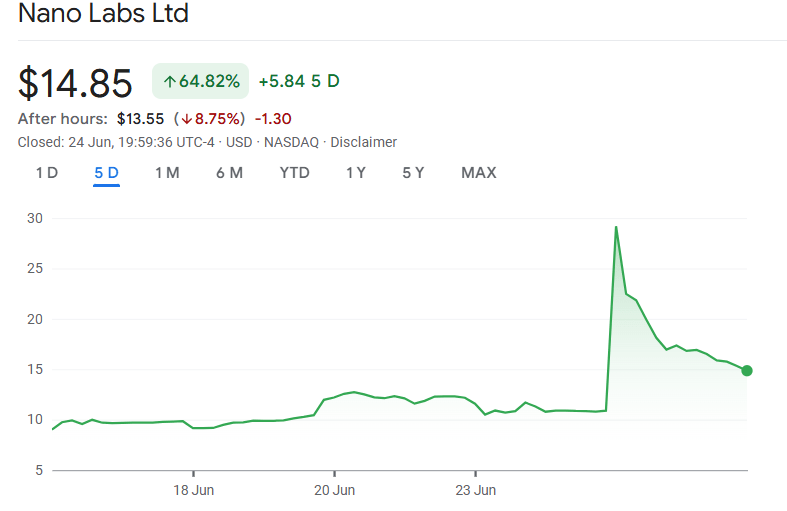Click the Closed: 24 Jun timestamp text
Screen dimensions: 787x511
116,143
